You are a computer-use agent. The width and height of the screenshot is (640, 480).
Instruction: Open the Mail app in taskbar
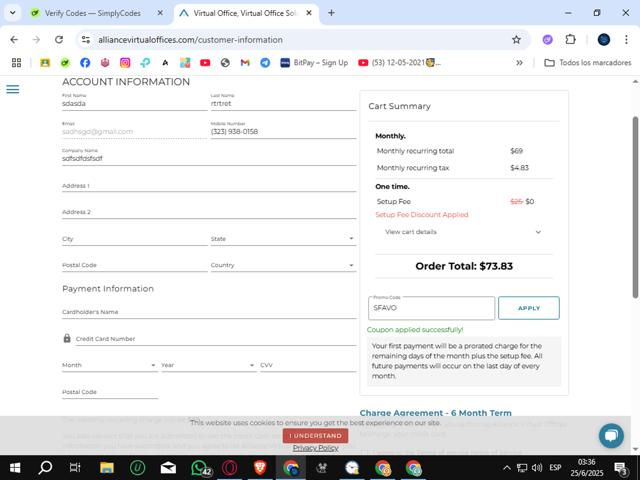pyautogui.click(x=168, y=468)
